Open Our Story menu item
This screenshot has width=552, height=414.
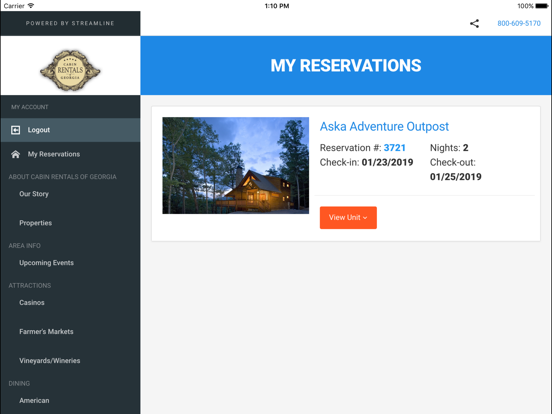click(x=34, y=194)
